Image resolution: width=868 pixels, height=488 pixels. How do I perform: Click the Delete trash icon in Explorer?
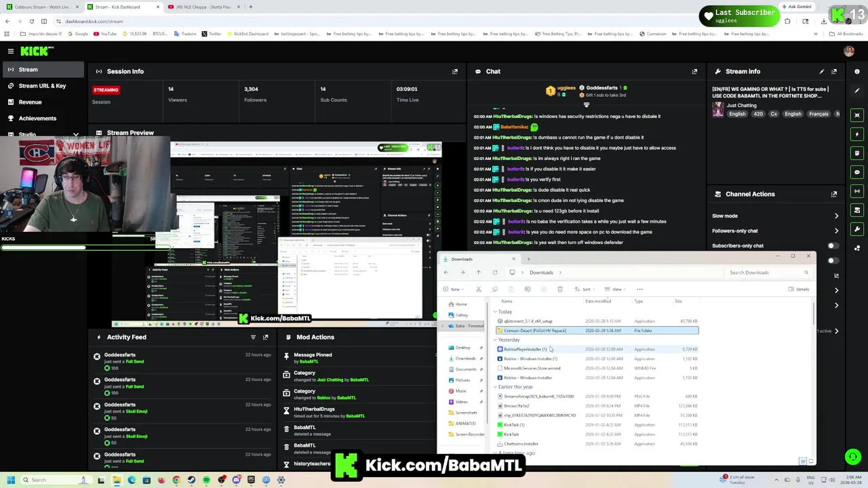click(x=559, y=289)
